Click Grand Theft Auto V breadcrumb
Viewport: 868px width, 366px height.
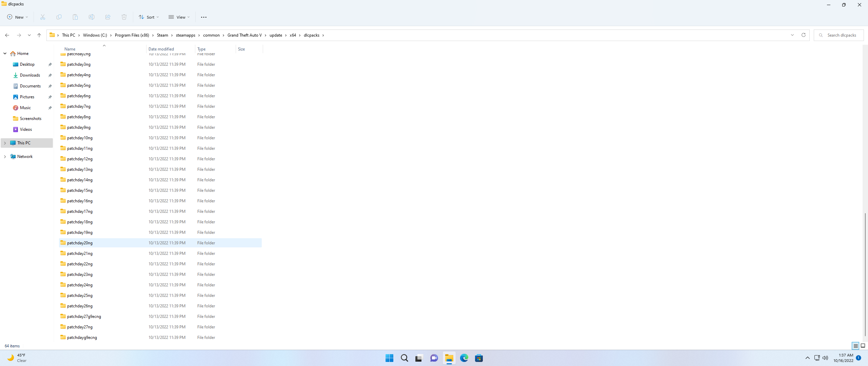click(244, 35)
